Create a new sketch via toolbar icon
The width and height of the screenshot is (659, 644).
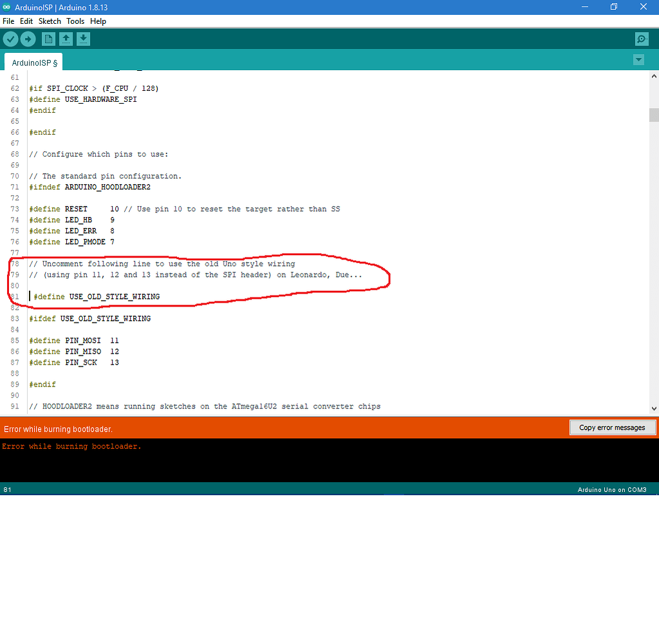(48, 39)
